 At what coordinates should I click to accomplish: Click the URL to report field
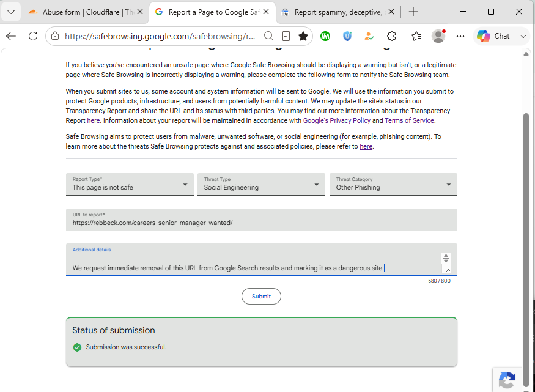click(x=261, y=220)
